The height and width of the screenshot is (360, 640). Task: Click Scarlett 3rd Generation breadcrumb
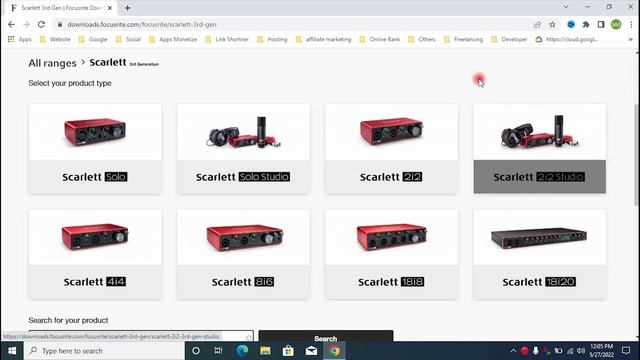tap(124, 63)
